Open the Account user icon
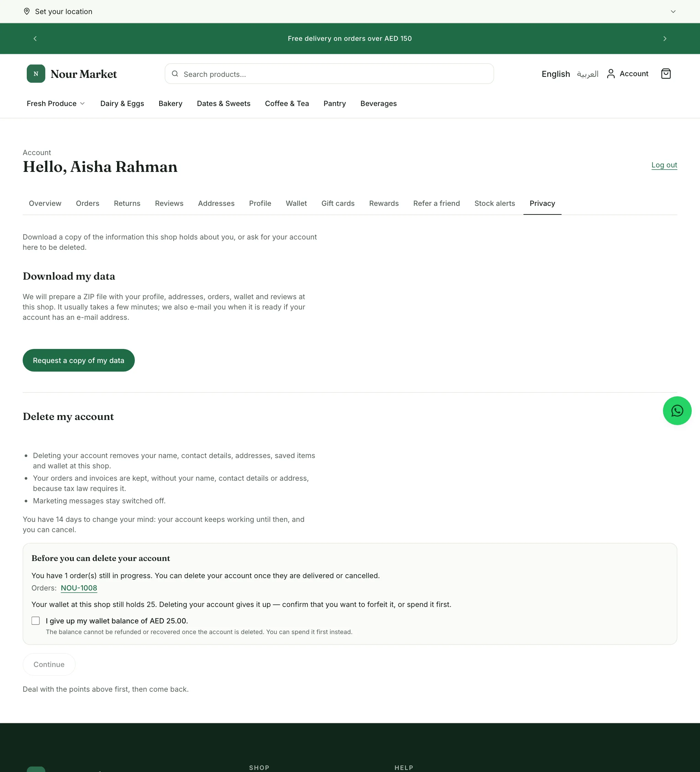The height and width of the screenshot is (772, 700). (x=611, y=73)
